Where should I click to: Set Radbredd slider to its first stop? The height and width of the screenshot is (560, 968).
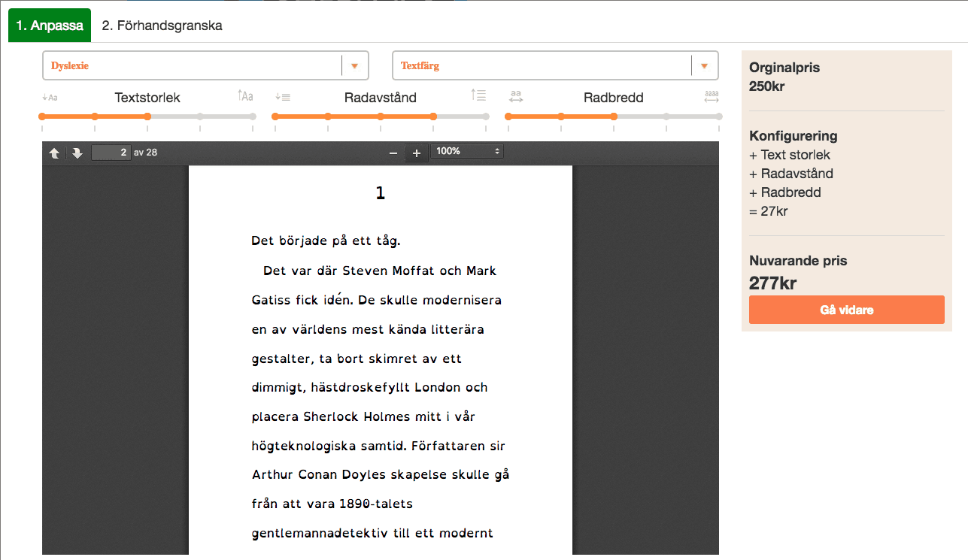(508, 117)
